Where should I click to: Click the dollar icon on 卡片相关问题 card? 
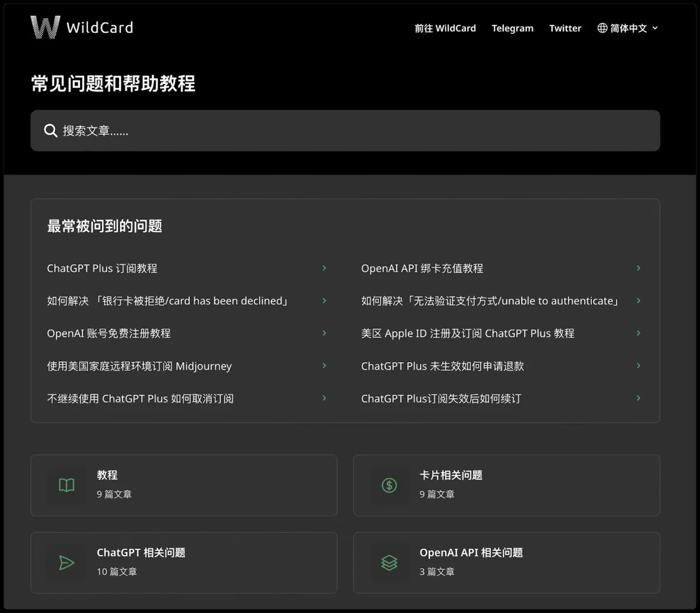pos(389,485)
